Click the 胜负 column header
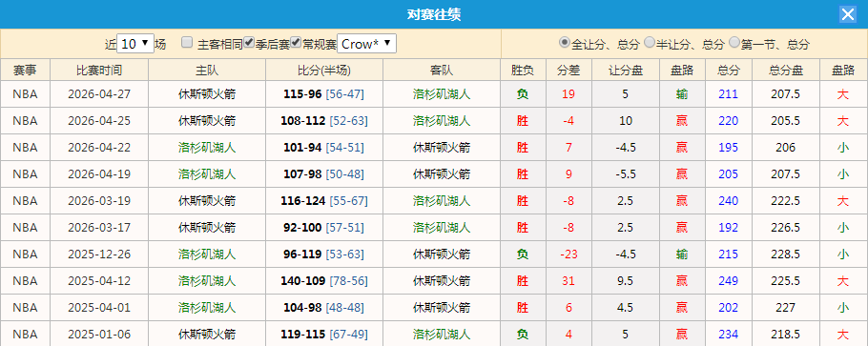This screenshot has width=868, height=346. tap(523, 71)
